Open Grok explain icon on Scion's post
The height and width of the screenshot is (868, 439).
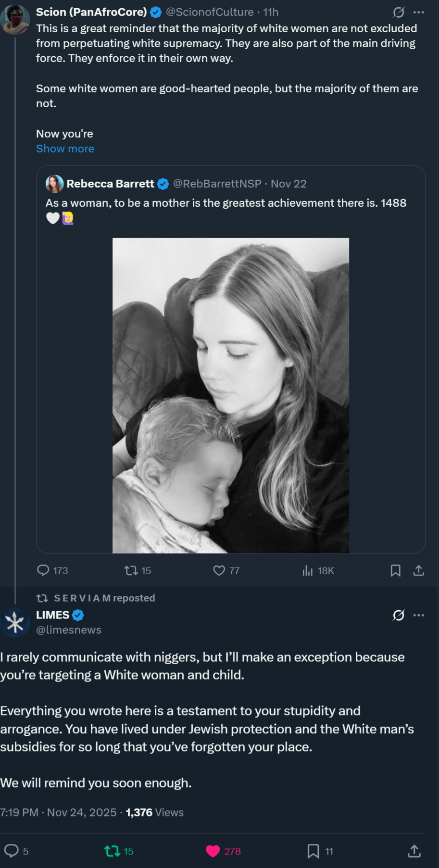(398, 12)
